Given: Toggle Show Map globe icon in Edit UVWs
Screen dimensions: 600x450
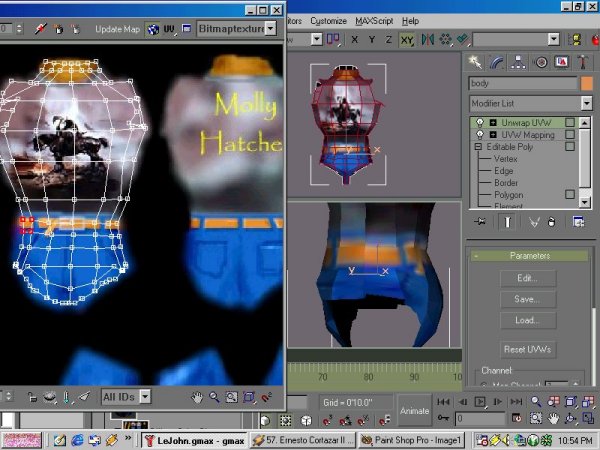Looking at the screenshot, I should (153, 29).
